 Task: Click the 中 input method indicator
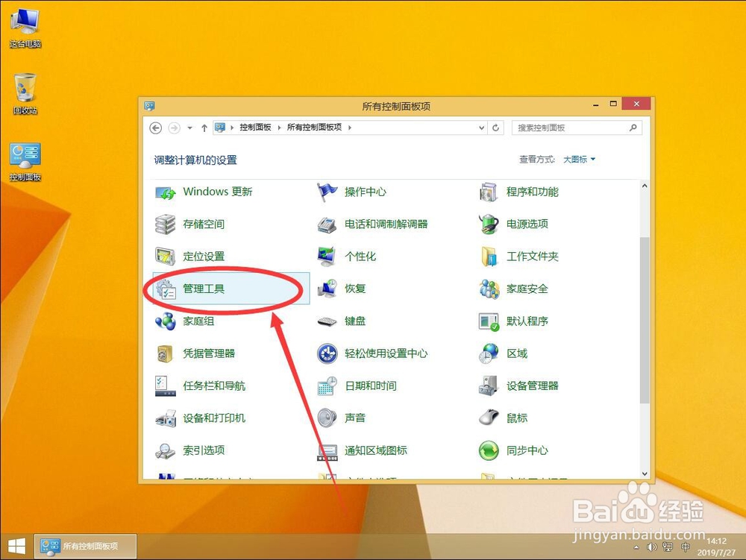(x=685, y=547)
